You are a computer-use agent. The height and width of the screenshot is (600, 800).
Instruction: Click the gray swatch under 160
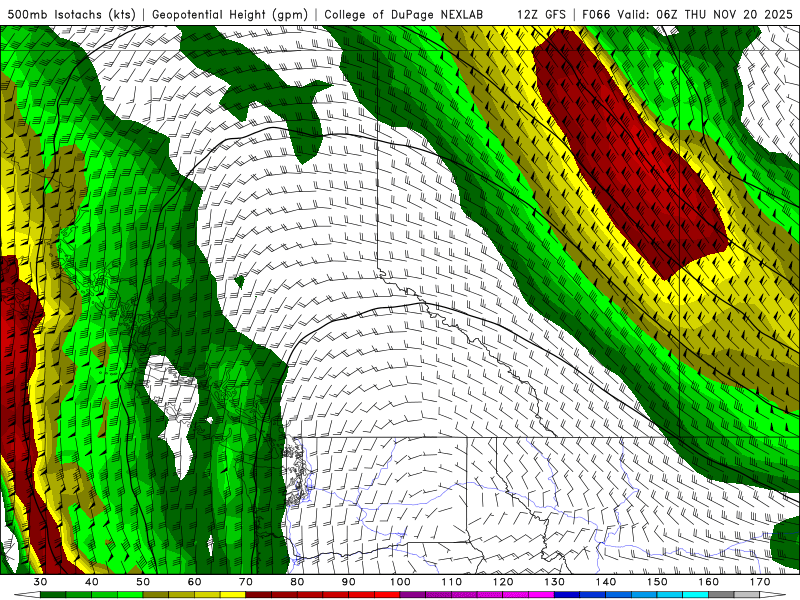pos(721,595)
